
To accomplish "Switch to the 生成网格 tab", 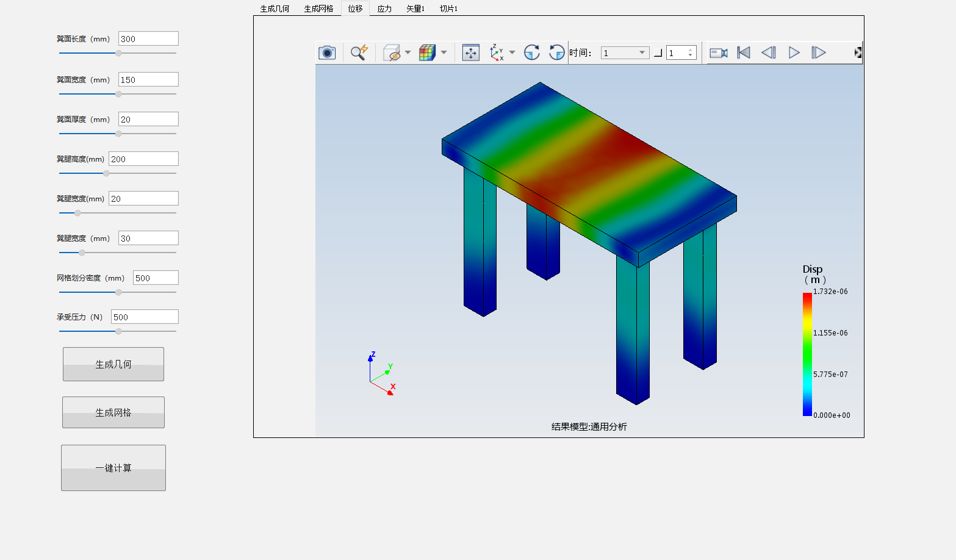I will coord(319,9).
